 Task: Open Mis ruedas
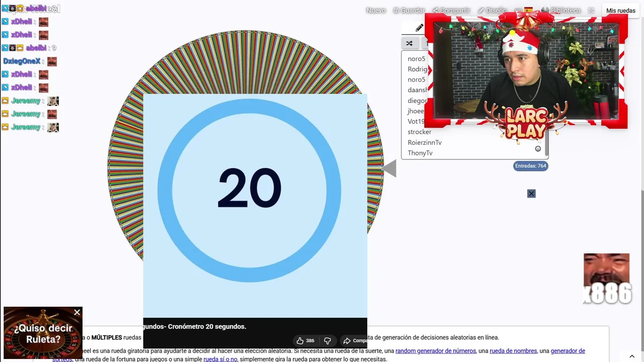pos(621,11)
